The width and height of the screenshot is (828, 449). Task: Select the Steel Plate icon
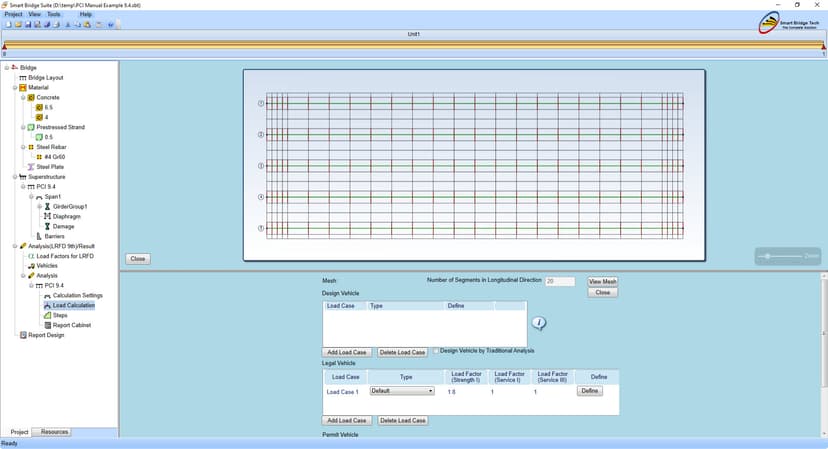tap(31, 167)
